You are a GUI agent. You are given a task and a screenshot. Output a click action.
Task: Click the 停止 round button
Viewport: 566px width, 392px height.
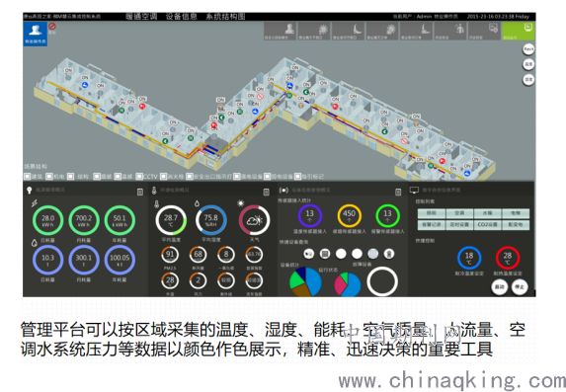[x=520, y=287]
